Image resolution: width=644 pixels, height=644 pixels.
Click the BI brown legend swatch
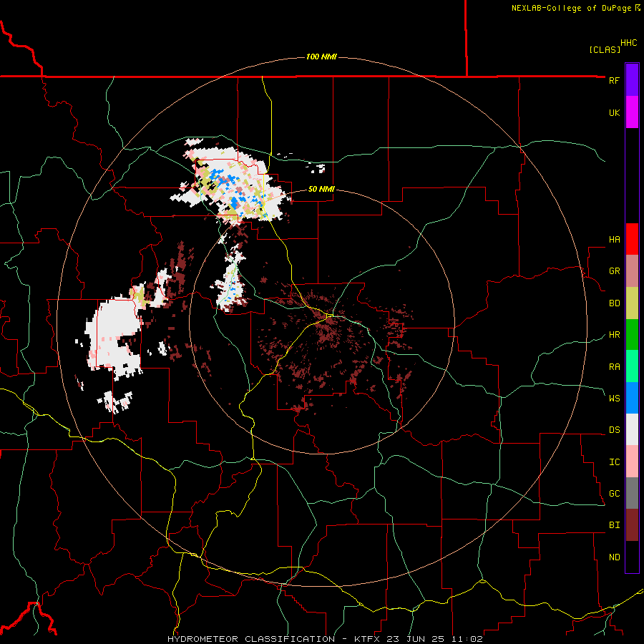click(632, 525)
